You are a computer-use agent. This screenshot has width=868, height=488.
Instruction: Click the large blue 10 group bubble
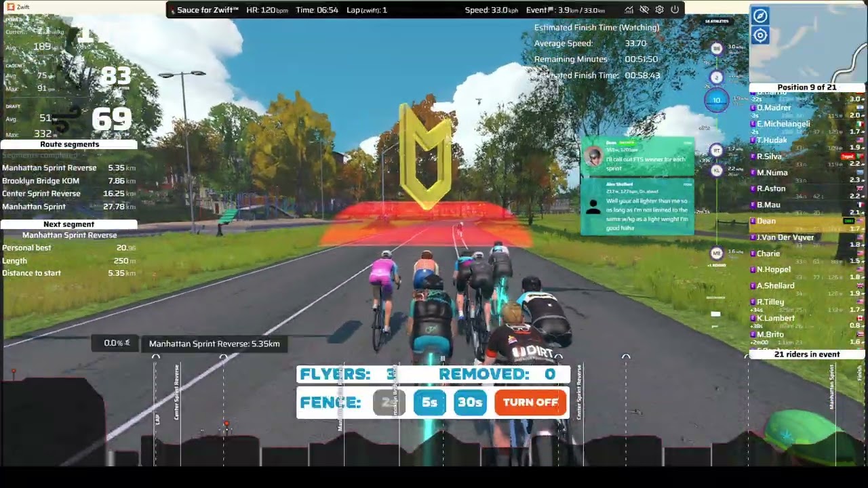click(x=717, y=100)
